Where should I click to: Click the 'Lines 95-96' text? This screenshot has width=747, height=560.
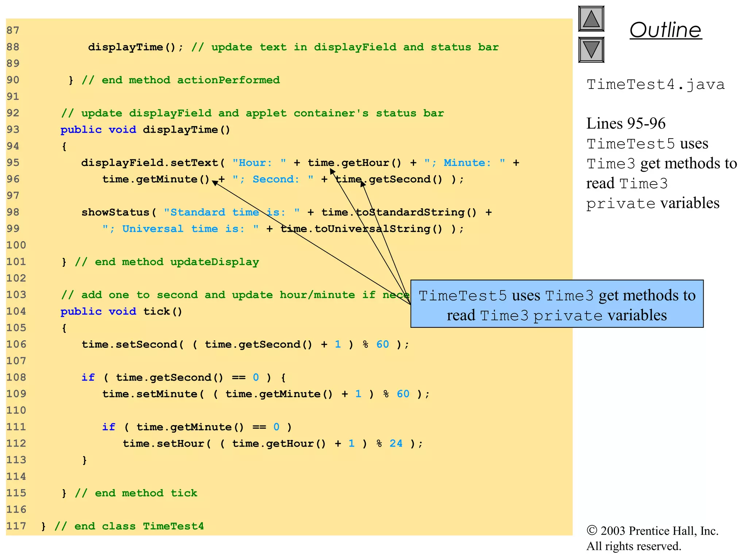pos(626,124)
